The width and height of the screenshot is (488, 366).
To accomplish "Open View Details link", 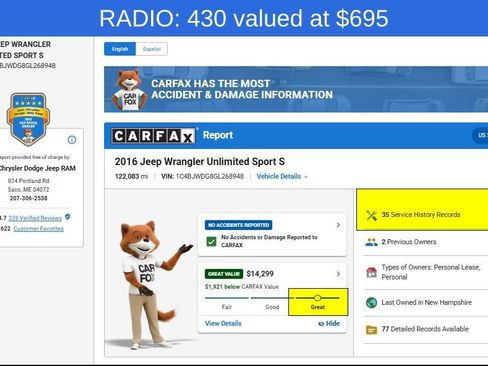I will tap(223, 323).
